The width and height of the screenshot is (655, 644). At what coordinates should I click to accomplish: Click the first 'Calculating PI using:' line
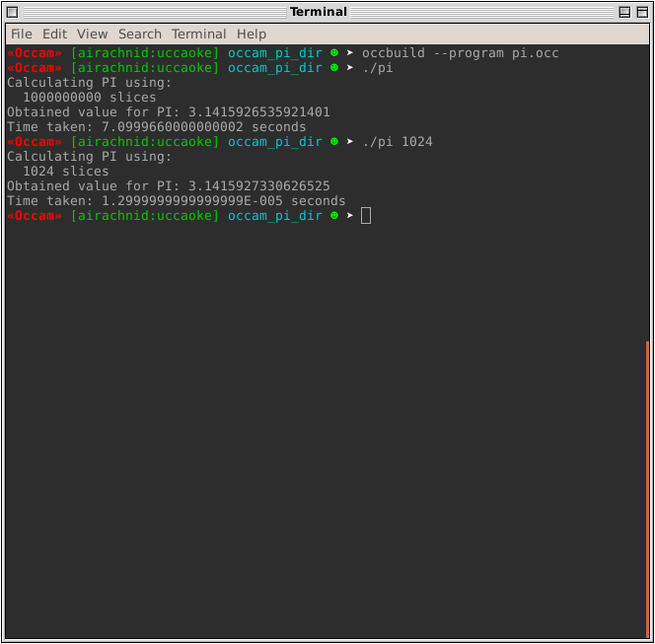(89, 83)
